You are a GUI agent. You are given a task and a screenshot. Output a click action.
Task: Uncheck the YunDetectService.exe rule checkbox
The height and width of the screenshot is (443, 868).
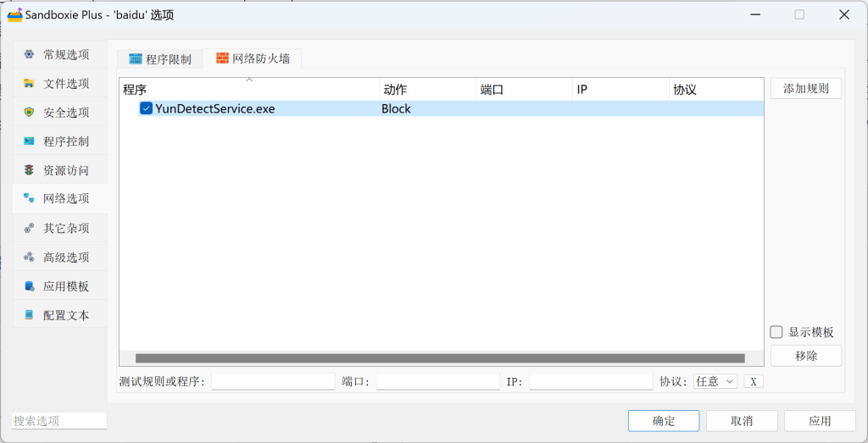146,108
